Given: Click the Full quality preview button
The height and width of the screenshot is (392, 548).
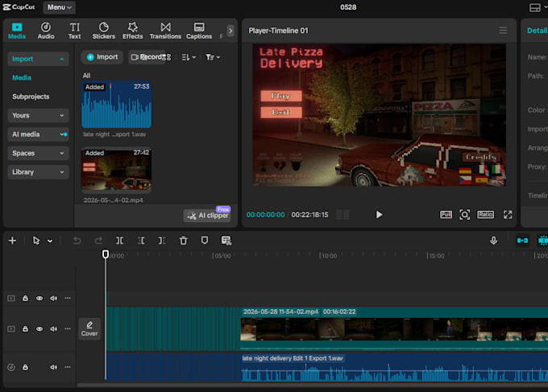Looking at the screenshot, I should (446, 215).
